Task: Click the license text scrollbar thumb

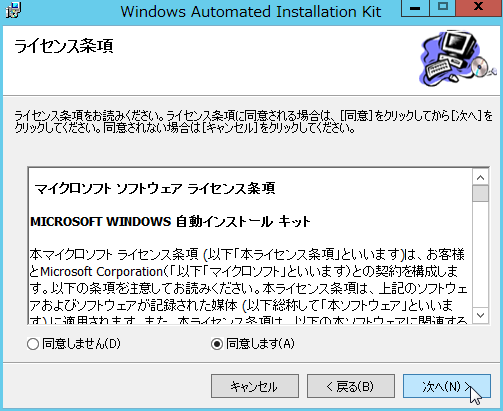Action: pos(480,193)
